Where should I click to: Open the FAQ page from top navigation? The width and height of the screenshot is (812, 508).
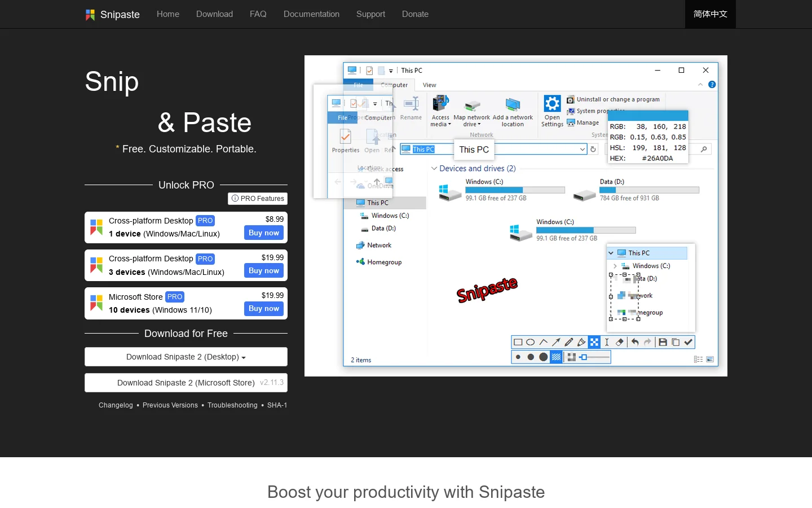click(x=258, y=14)
